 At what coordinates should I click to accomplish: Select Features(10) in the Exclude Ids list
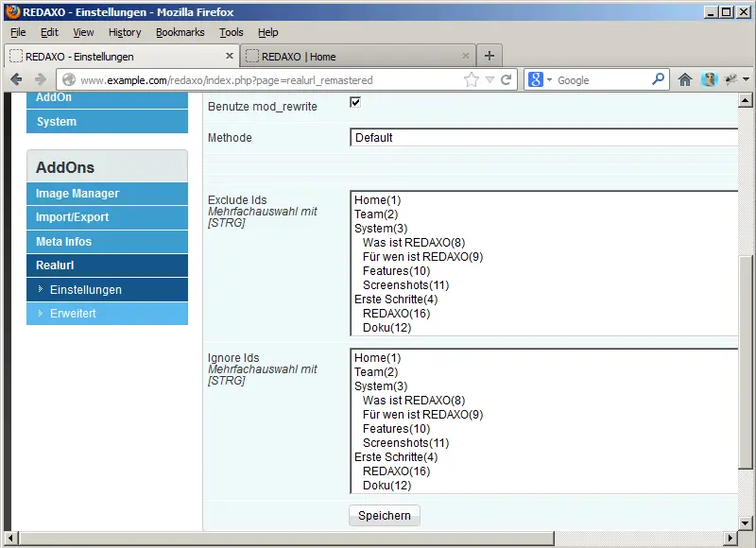coord(544,271)
